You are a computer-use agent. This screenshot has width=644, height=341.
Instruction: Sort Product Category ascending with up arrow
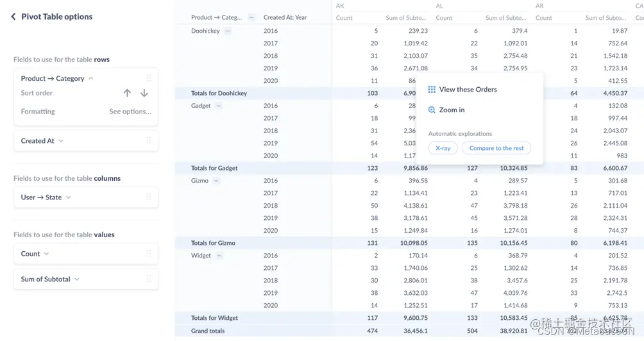[127, 93]
